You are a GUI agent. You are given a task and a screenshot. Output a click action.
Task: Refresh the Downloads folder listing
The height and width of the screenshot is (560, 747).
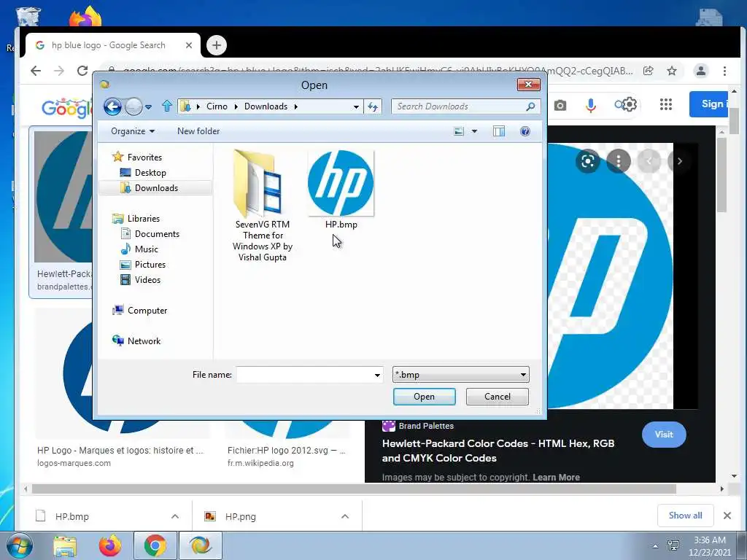(x=373, y=106)
